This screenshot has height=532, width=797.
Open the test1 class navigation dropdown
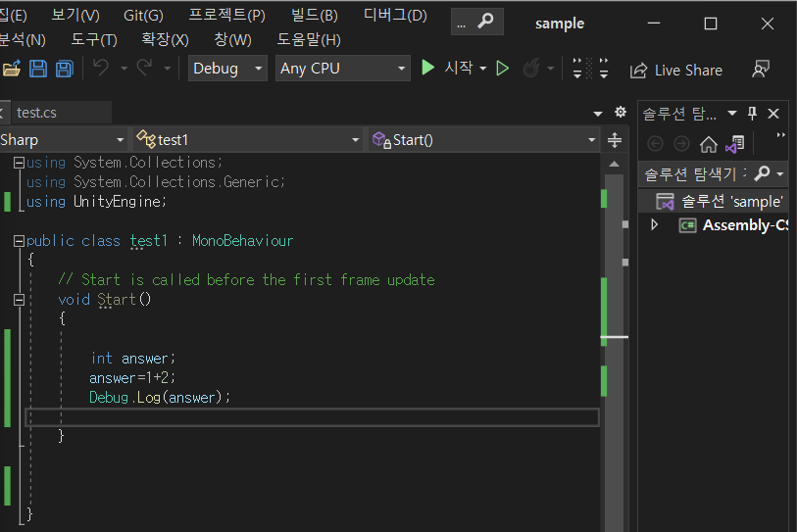click(248, 140)
